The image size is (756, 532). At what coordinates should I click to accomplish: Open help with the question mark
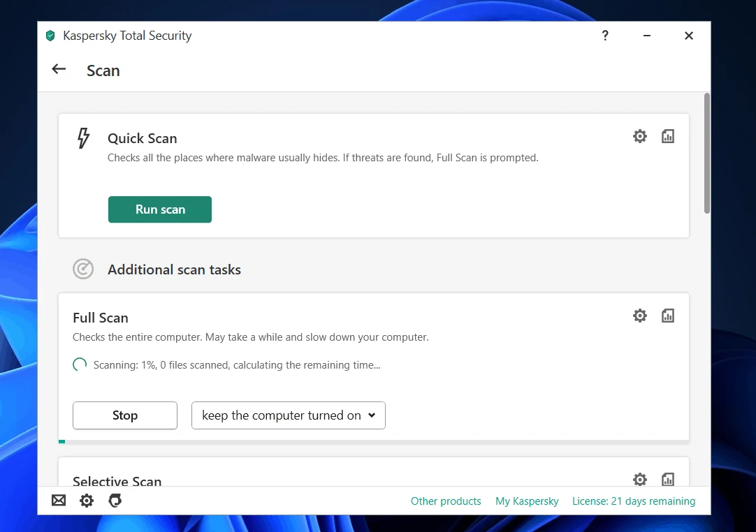[605, 36]
